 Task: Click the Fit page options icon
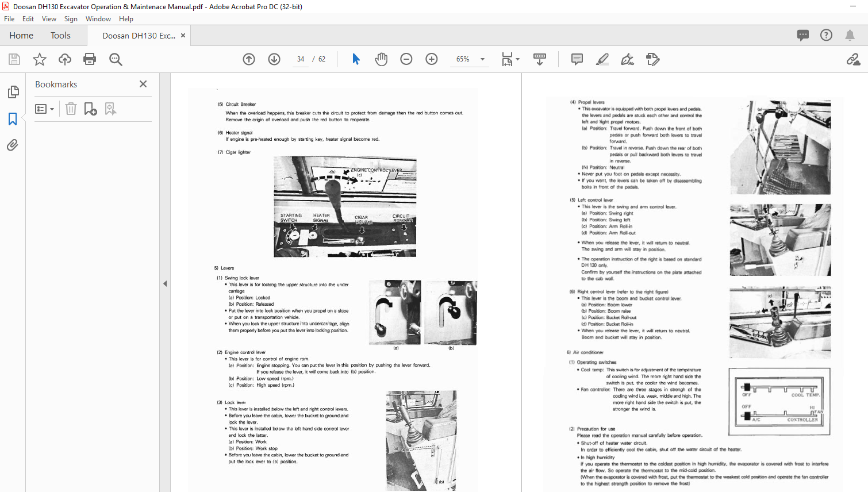pos(506,59)
